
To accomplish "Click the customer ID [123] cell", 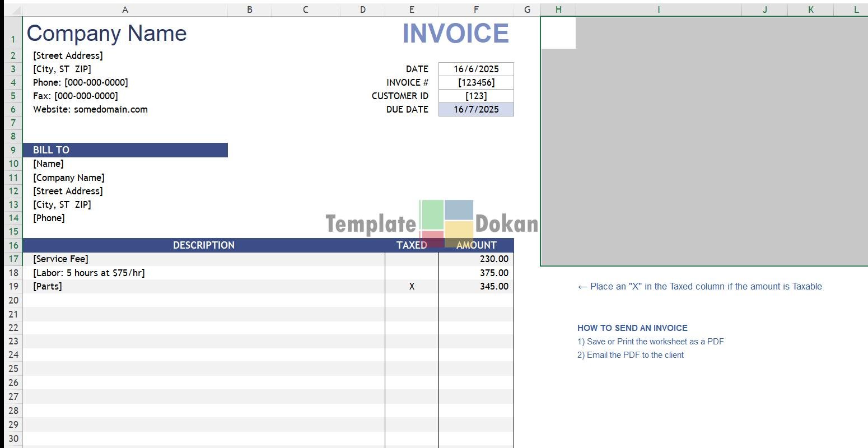I will [x=476, y=96].
